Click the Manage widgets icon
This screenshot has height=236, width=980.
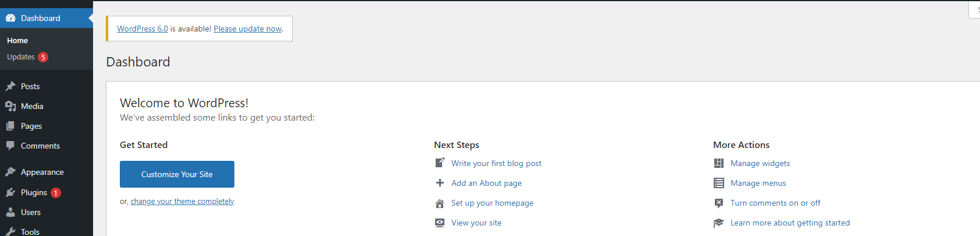[719, 163]
